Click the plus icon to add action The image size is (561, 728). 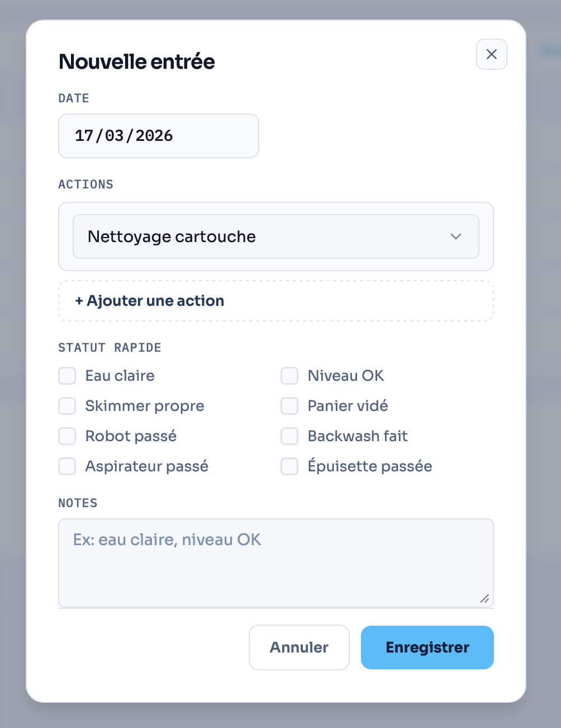pyautogui.click(x=80, y=300)
